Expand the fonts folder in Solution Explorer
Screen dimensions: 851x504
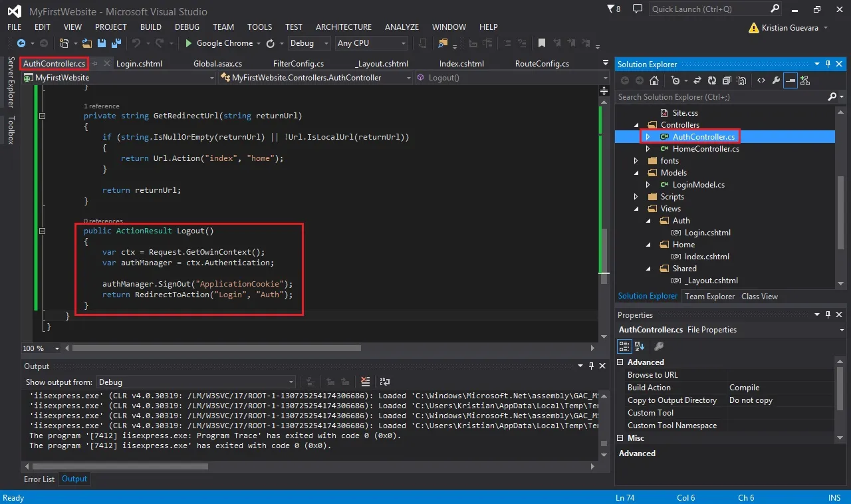(636, 161)
